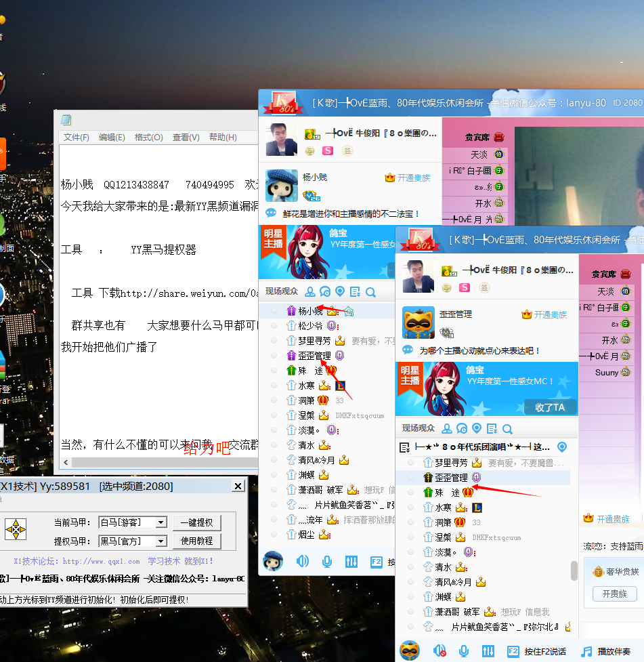Click the microphone icon in front YY bottom bar
This screenshot has height=662, width=644.
point(464,651)
